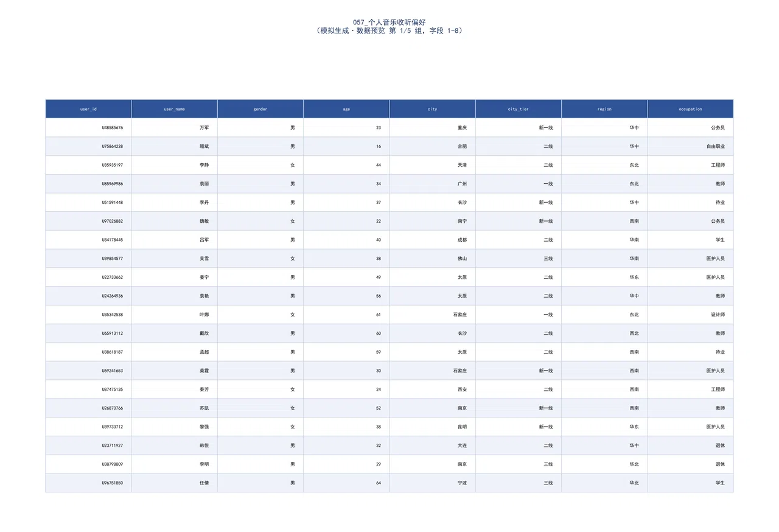Click the occupation cell 自由职业
The image size is (779, 532).
click(690, 147)
